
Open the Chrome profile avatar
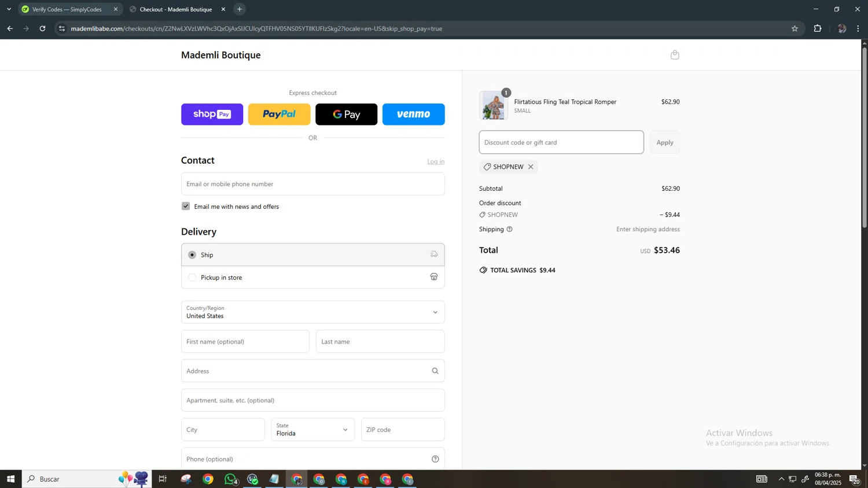(x=841, y=28)
